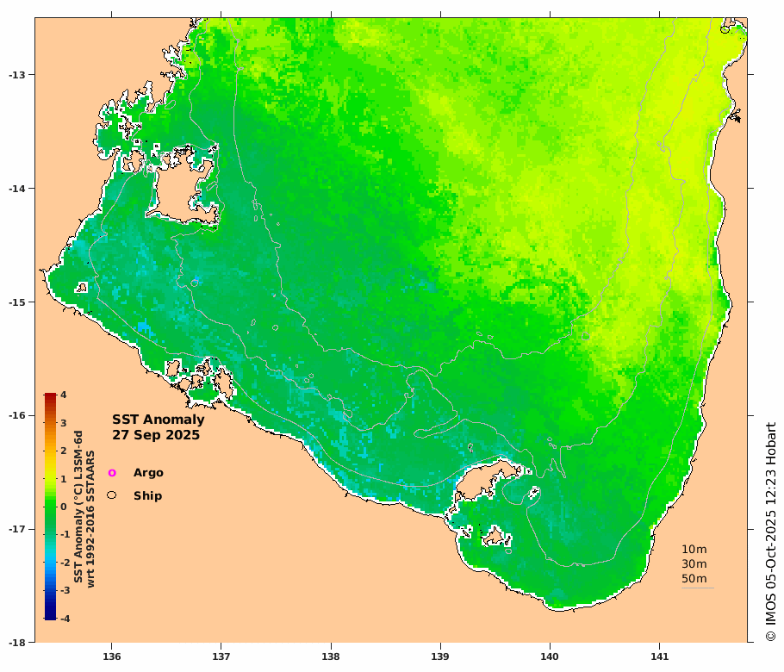Image resolution: width=784 pixels, height=672 pixels.
Task: Click the ship marker circle near the northeast coast
Action: tap(725, 30)
